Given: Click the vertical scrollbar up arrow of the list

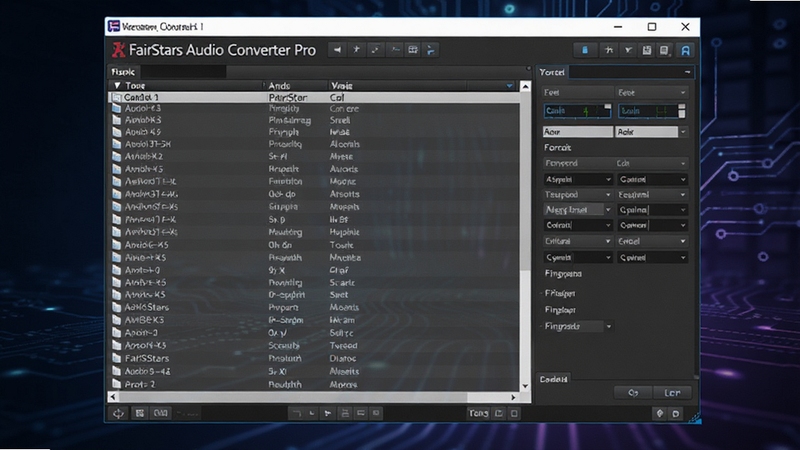Looking at the screenshot, I should click(x=525, y=87).
